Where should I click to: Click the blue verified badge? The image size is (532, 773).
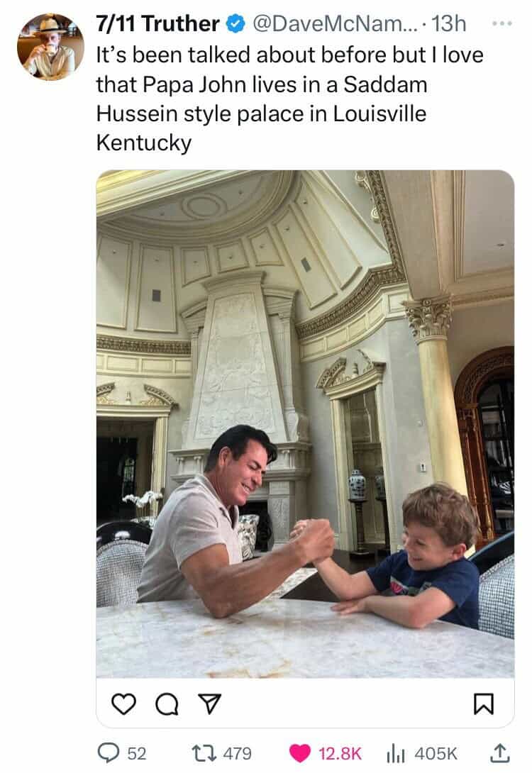tap(235, 23)
